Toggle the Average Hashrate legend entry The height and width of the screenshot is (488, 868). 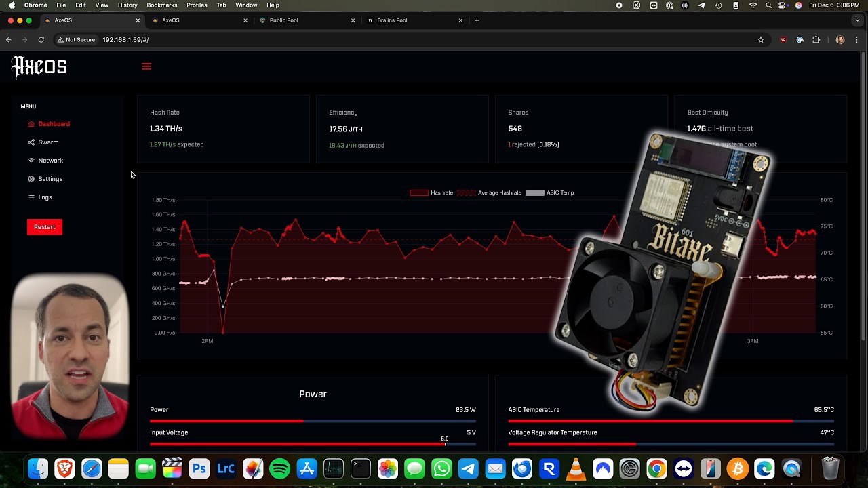coord(490,192)
